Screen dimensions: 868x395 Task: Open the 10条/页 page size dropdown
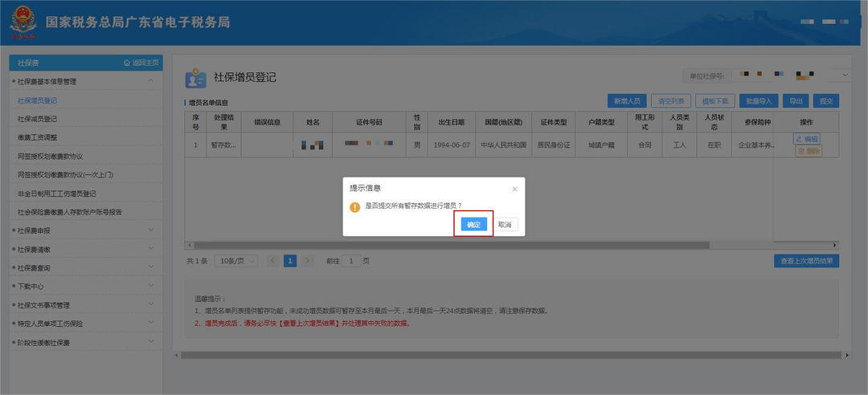click(235, 261)
